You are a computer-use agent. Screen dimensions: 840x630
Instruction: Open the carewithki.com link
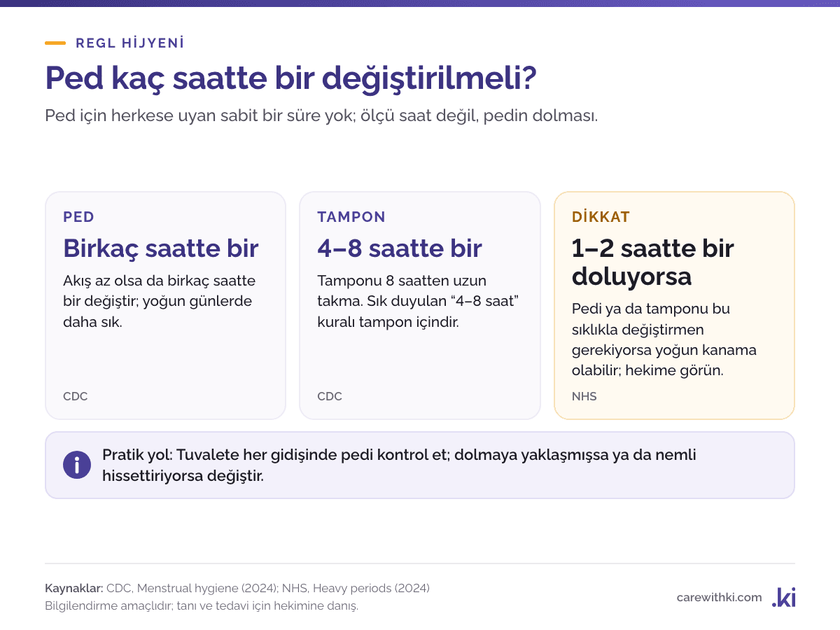point(719,597)
